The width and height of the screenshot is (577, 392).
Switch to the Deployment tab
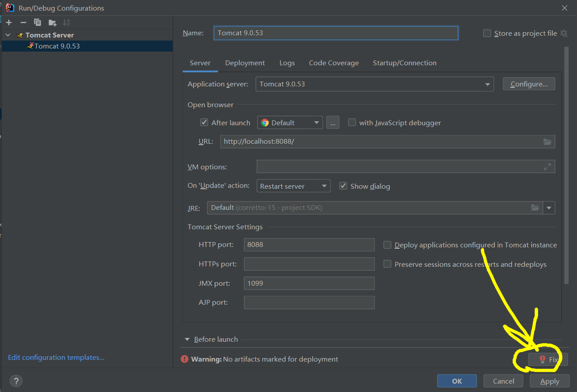(x=245, y=63)
